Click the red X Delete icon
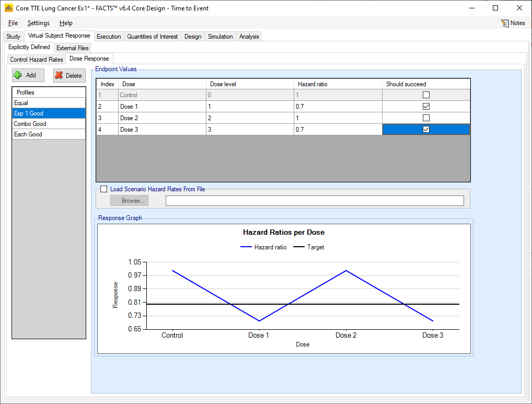Viewport: 532px width, 404px height. (x=59, y=75)
